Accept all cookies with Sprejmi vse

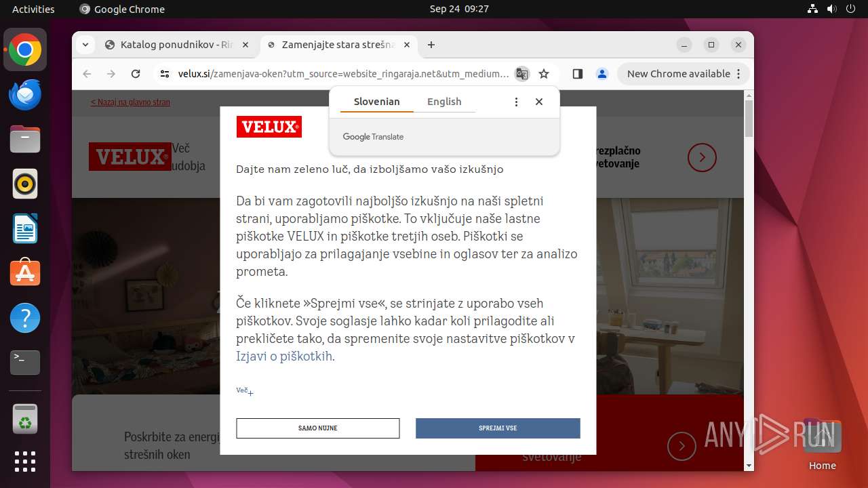[498, 428]
